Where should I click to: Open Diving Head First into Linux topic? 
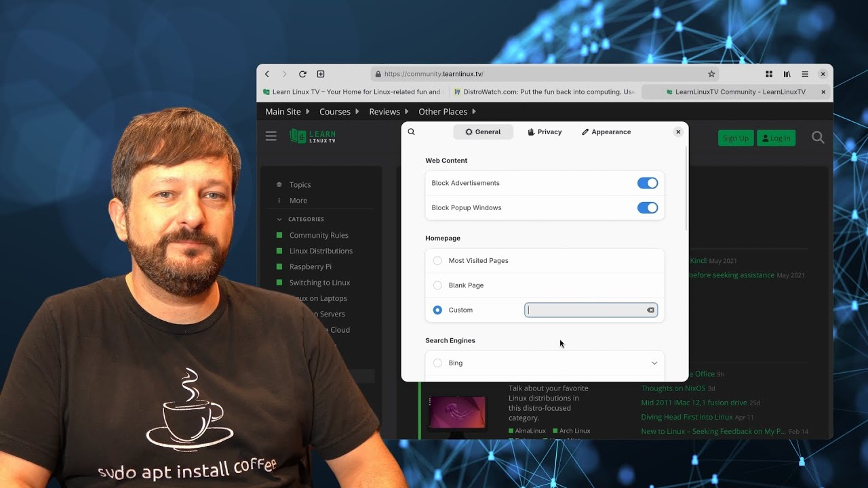coord(687,417)
